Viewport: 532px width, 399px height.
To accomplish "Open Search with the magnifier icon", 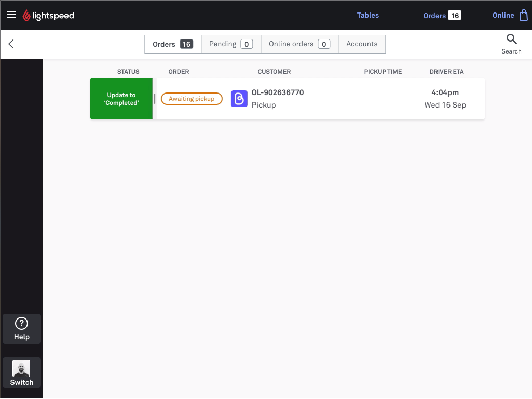I will point(511,39).
